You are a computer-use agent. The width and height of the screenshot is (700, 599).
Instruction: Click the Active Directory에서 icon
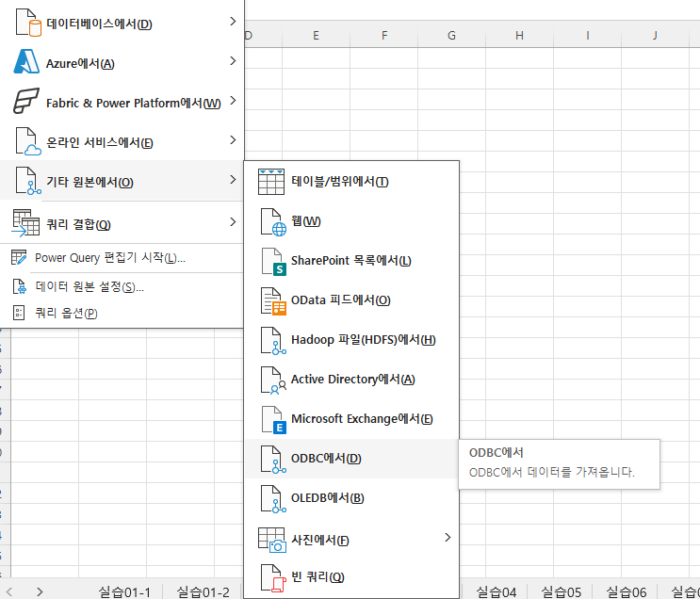(x=272, y=380)
